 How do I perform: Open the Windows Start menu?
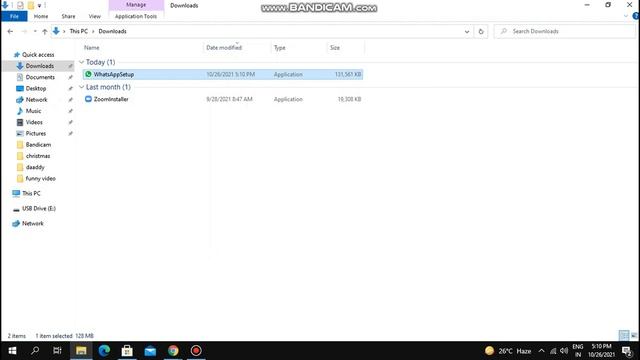[12, 351]
